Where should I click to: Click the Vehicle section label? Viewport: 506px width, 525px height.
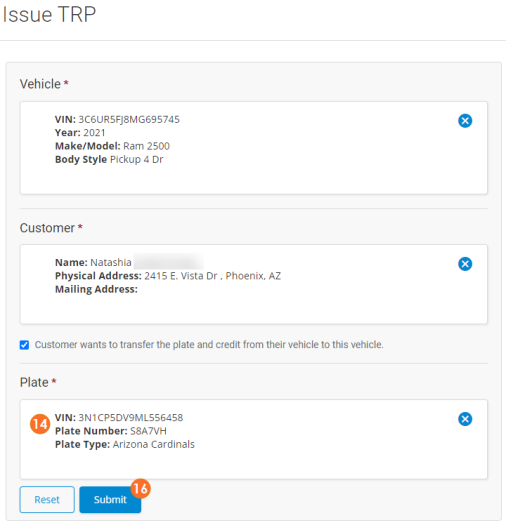40,84
